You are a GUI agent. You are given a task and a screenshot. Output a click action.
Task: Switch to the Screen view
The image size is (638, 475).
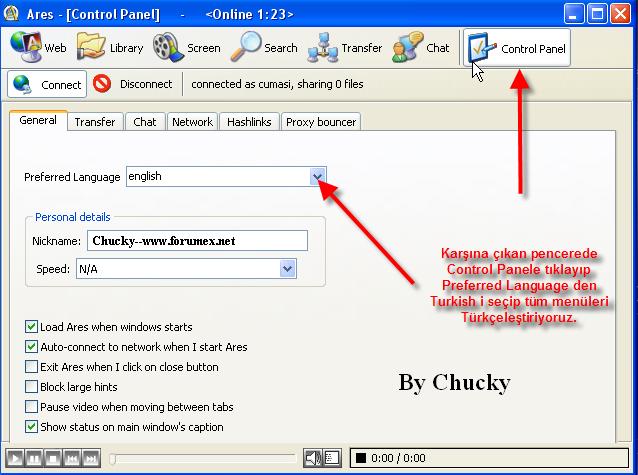pyautogui.click(x=187, y=47)
